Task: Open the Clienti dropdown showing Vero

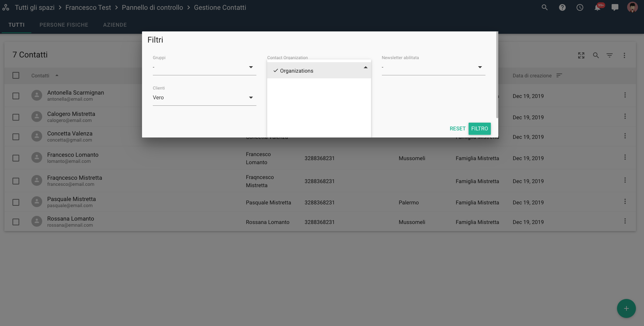Action: click(204, 98)
